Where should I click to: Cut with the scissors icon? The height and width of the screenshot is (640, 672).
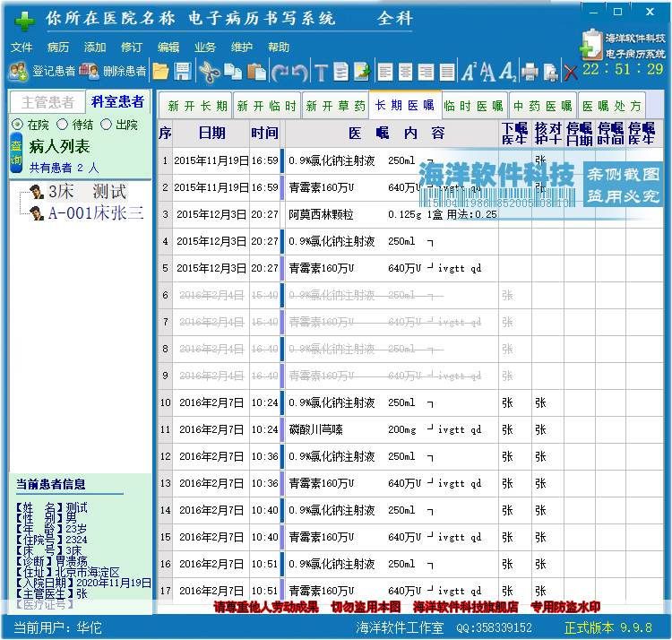pyautogui.click(x=209, y=72)
